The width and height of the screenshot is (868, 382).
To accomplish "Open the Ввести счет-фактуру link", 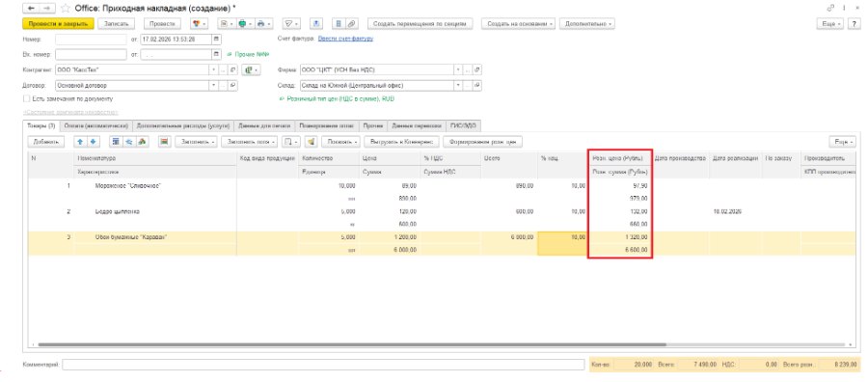I will click(x=345, y=39).
